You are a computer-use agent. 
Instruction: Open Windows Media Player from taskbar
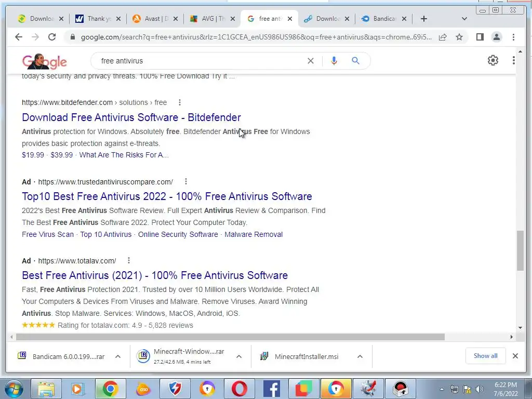point(78,389)
